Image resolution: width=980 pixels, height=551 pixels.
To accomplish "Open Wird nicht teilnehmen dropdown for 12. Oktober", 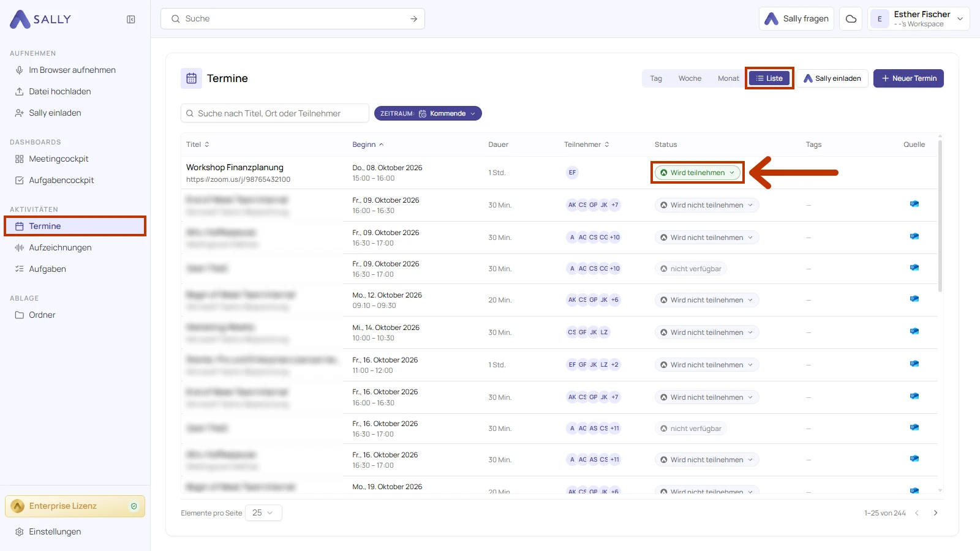I will pos(707,300).
